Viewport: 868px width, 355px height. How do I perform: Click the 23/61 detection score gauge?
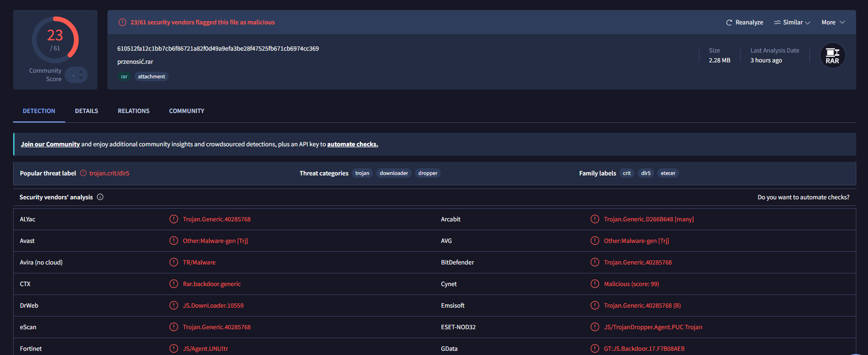point(55,40)
